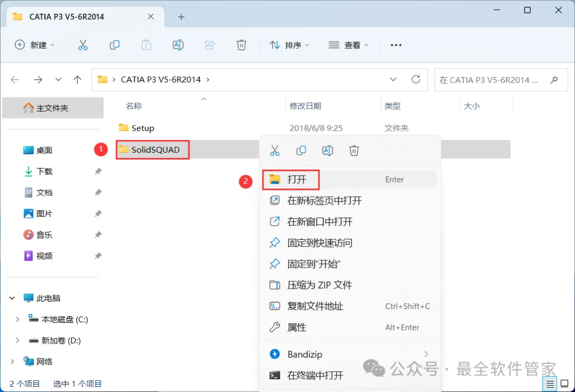Click the Share icon in the toolbar
Image resolution: width=575 pixels, height=392 pixels.
point(209,45)
